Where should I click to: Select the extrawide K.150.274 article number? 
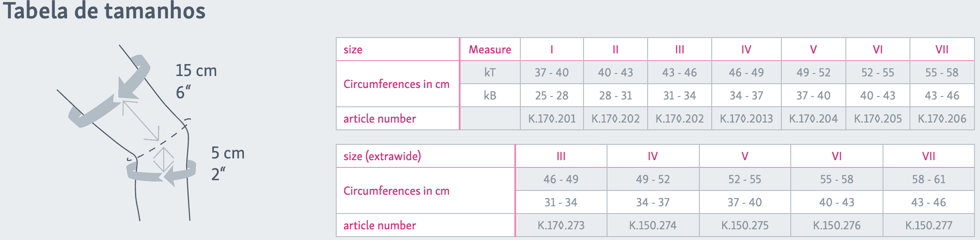[x=653, y=225]
